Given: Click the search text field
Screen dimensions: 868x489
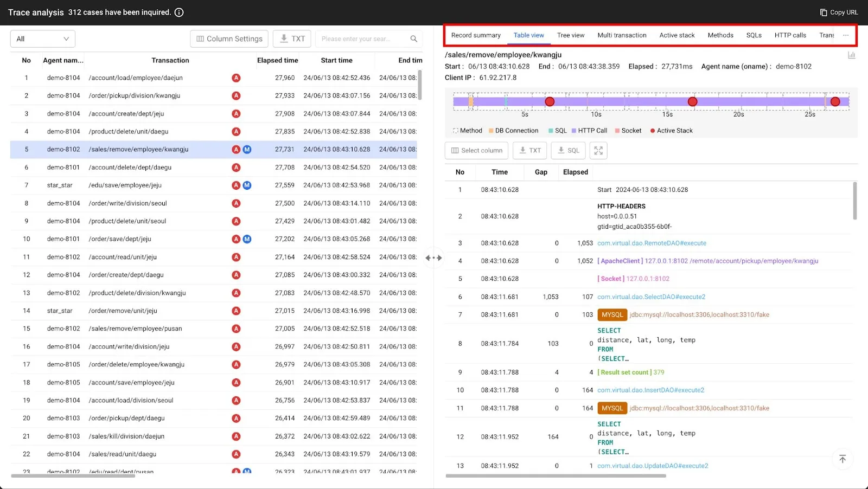Looking at the screenshot, I should pyautogui.click(x=361, y=38).
